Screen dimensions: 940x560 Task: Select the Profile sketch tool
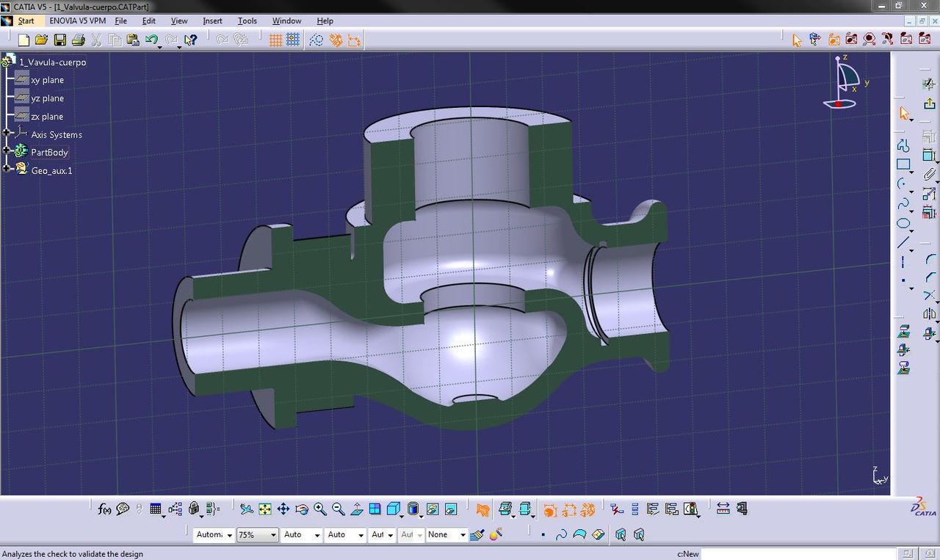tap(903, 145)
